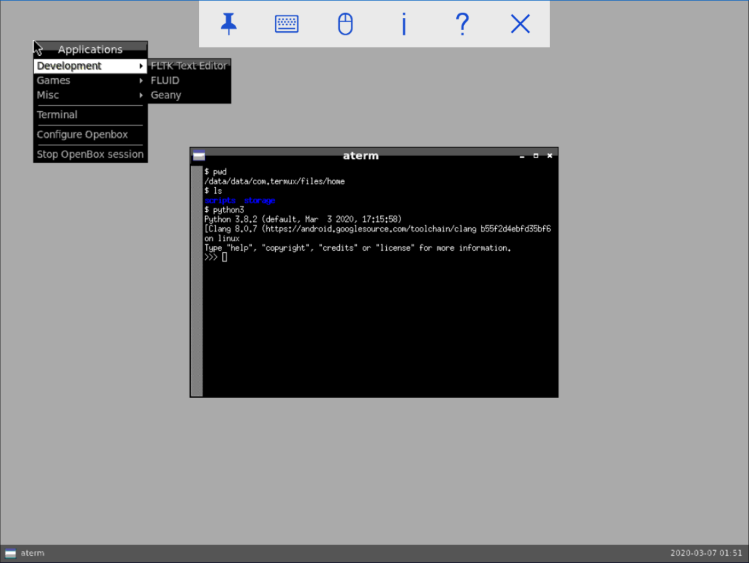Launch FLUID from the Development submenu

pyautogui.click(x=166, y=81)
